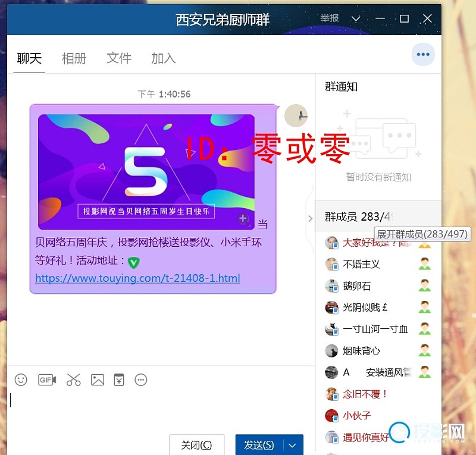Click member-type icon next to 鹅卵石
The width and height of the screenshot is (476, 455).
[424, 285]
